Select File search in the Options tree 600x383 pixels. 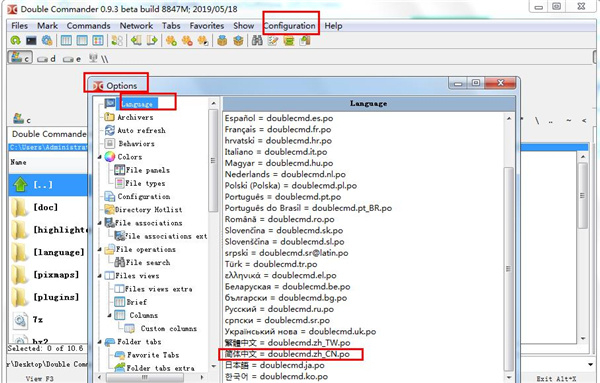pos(148,262)
